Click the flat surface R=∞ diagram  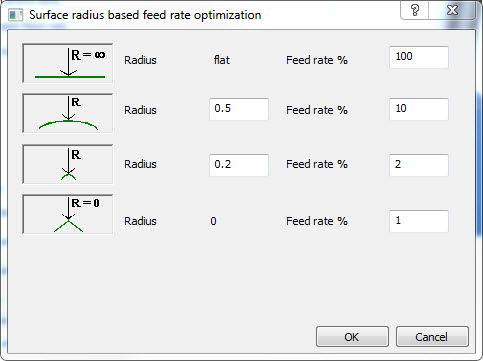pyautogui.click(x=68, y=63)
